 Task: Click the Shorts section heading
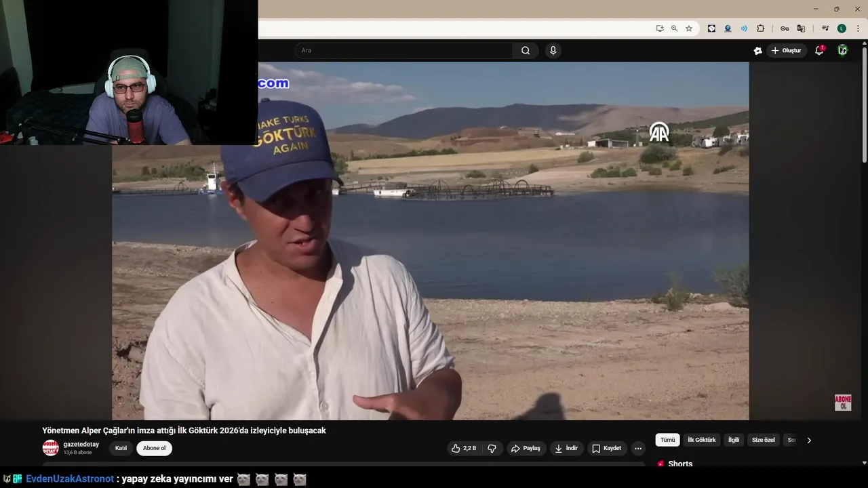(x=680, y=464)
